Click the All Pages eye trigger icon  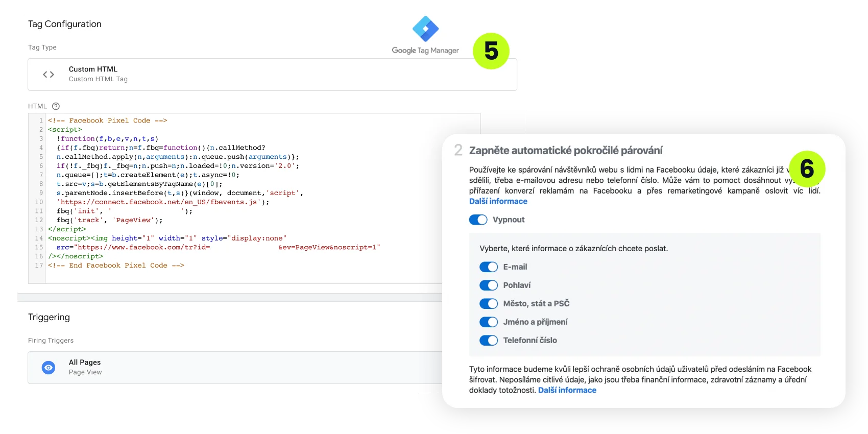(49, 368)
